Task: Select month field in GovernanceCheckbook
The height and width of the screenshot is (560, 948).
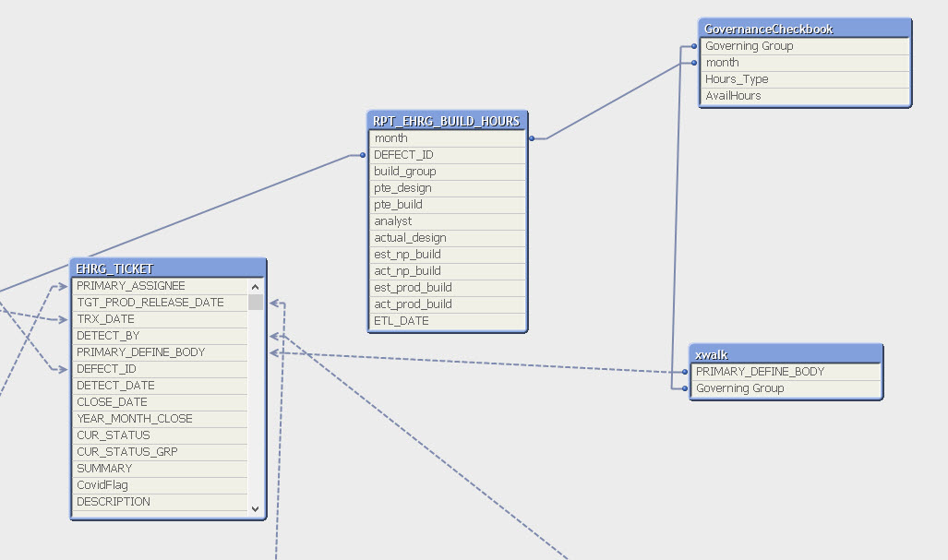Action: [x=805, y=63]
